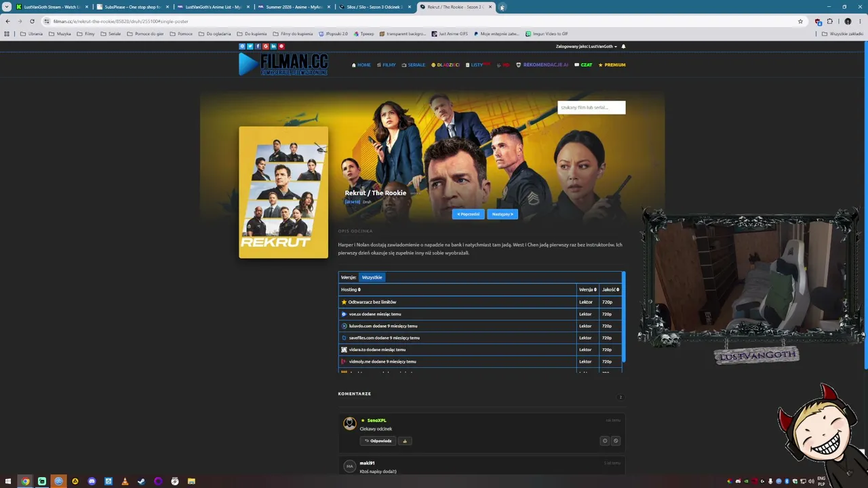The height and width of the screenshot is (488, 868).
Task: Click the hosting table scrollbar
Action: click(623, 317)
